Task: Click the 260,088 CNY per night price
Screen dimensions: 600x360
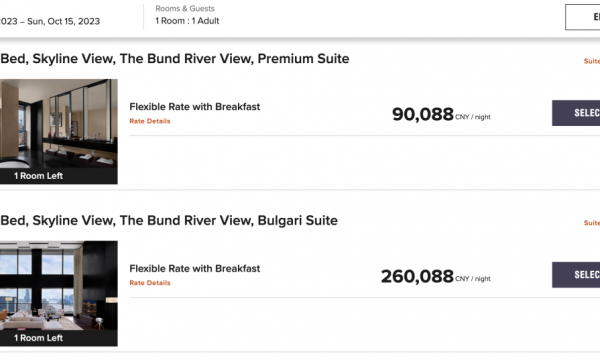Action: pos(436,276)
